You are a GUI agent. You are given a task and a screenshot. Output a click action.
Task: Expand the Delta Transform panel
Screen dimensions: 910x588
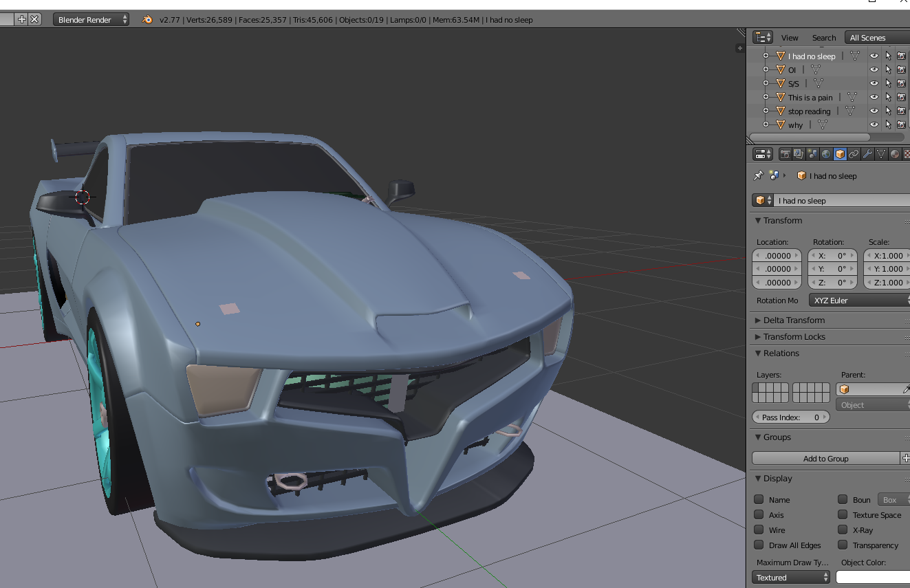(x=758, y=320)
